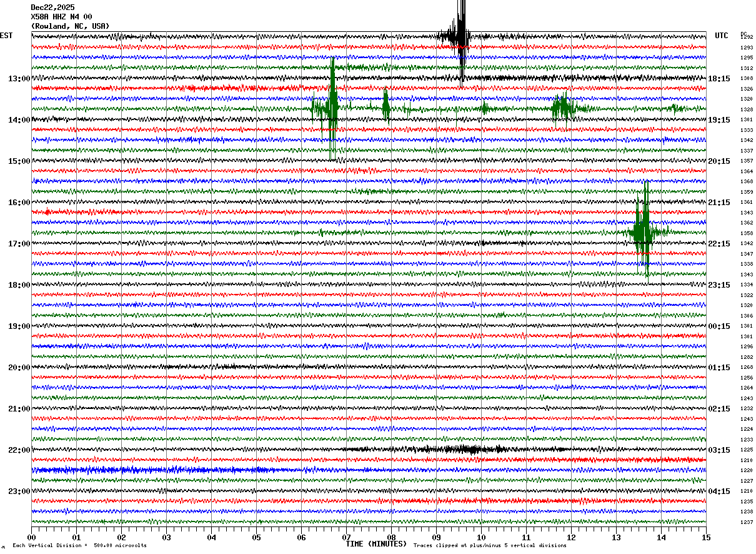Select the 22:00 EST time label
Screen dimensions: 756x554
tap(19, 450)
